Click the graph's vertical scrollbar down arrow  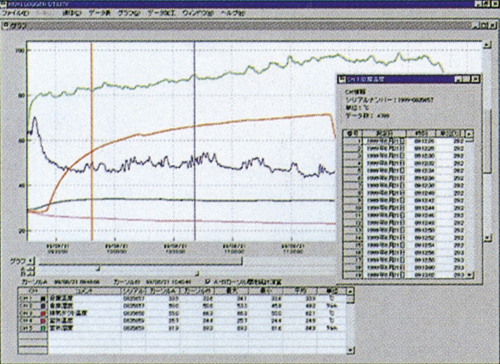click(487, 237)
